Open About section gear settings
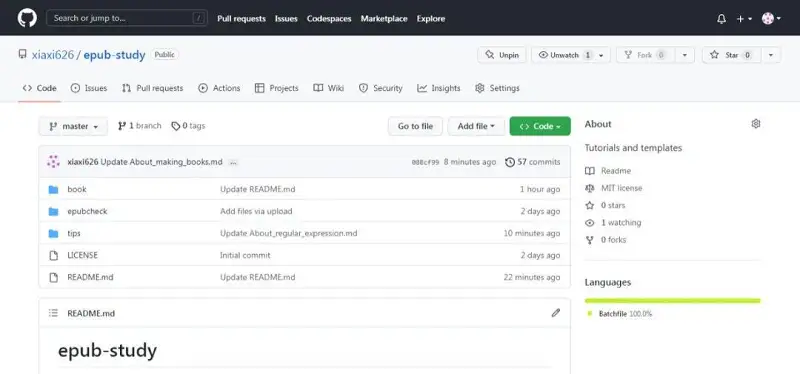800x374 pixels. point(756,123)
